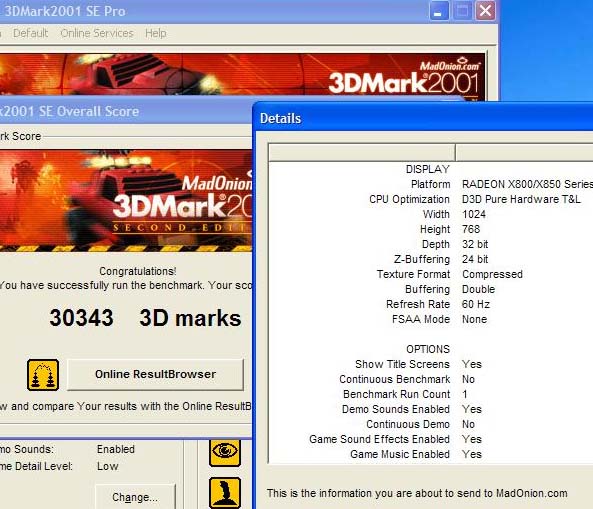Select the Depth row label
593x509 pixels.
point(436,244)
